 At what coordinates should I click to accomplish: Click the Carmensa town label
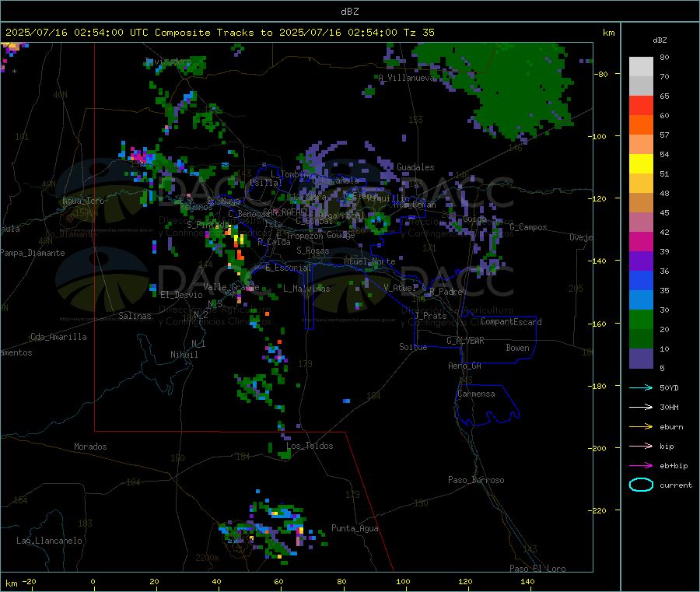(x=476, y=394)
